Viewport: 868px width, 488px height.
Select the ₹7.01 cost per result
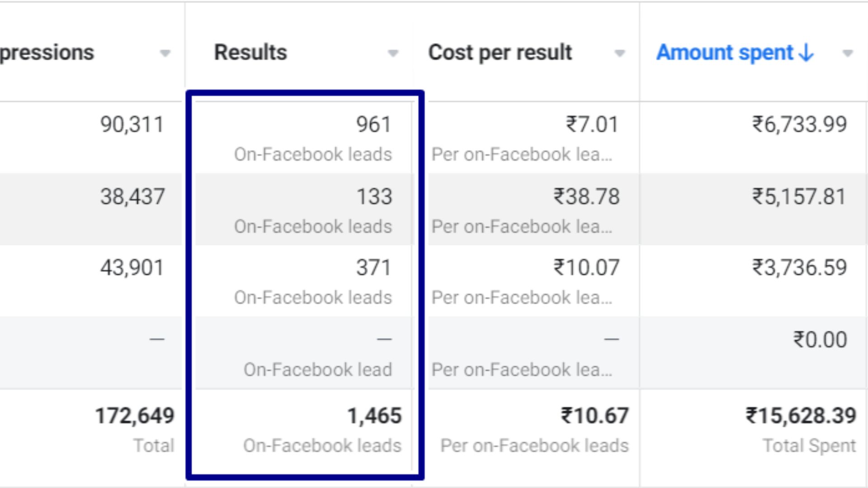(592, 125)
